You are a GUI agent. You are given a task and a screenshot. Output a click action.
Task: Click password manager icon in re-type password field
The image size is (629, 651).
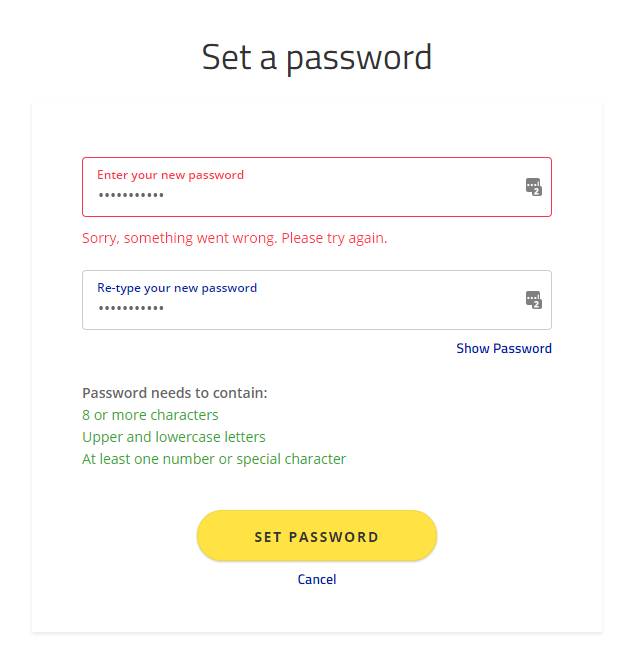[x=533, y=299]
